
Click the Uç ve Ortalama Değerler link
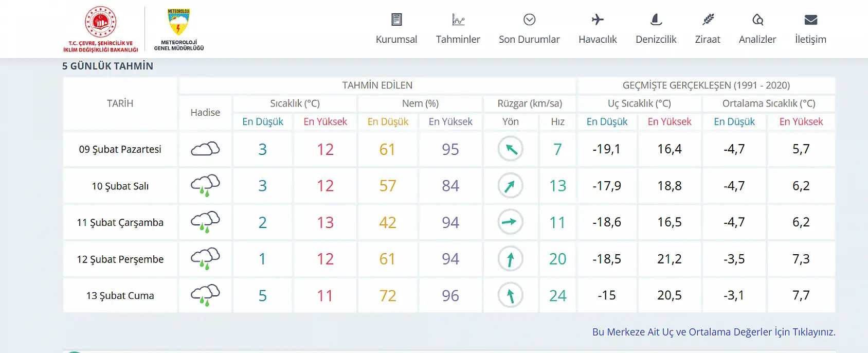tap(714, 332)
